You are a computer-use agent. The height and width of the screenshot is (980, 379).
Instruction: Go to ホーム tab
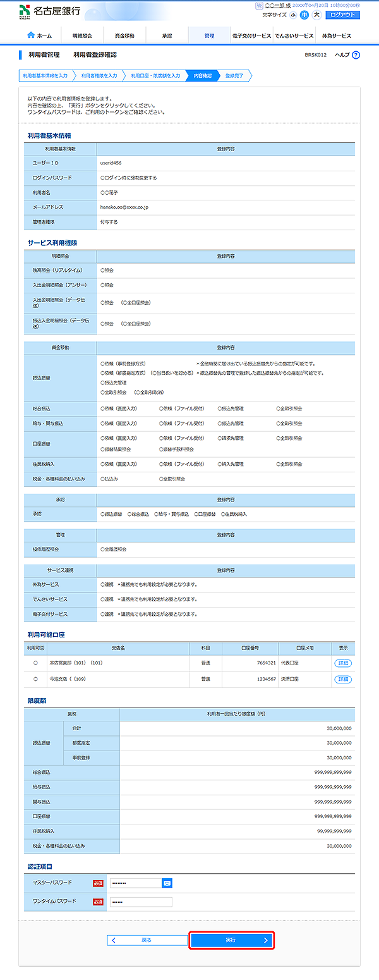[x=40, y=36]
